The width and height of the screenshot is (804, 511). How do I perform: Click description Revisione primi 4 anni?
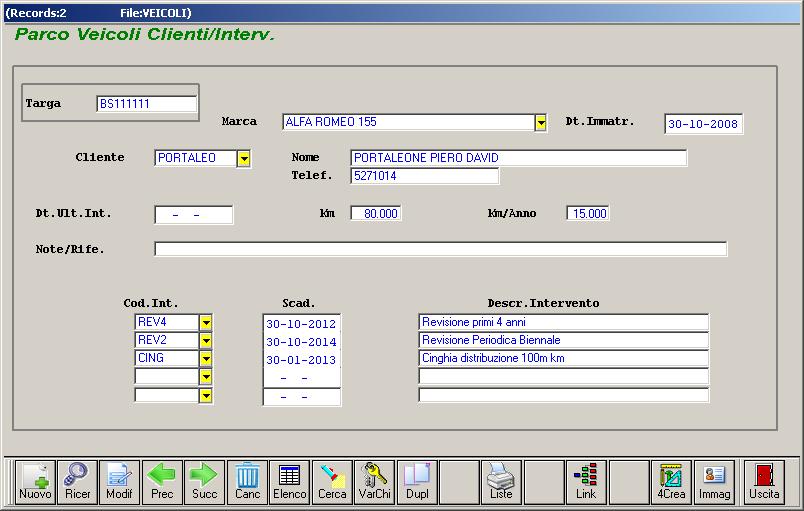tap(564, 322)
